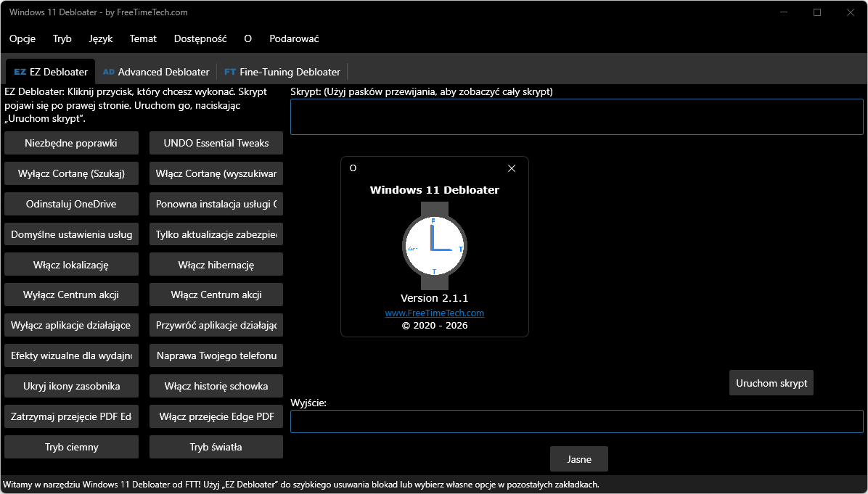Click the watch logo in the About dialog

click(435, 246)
